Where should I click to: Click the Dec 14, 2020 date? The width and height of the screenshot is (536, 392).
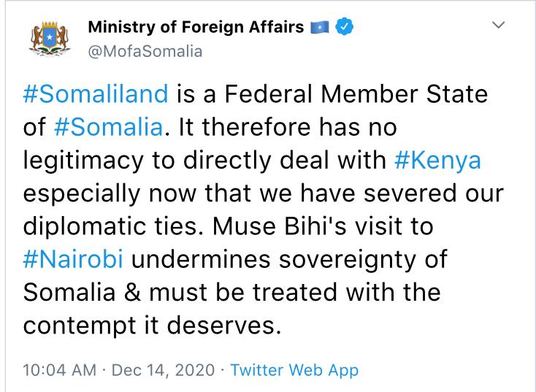[x=163, y=370]
